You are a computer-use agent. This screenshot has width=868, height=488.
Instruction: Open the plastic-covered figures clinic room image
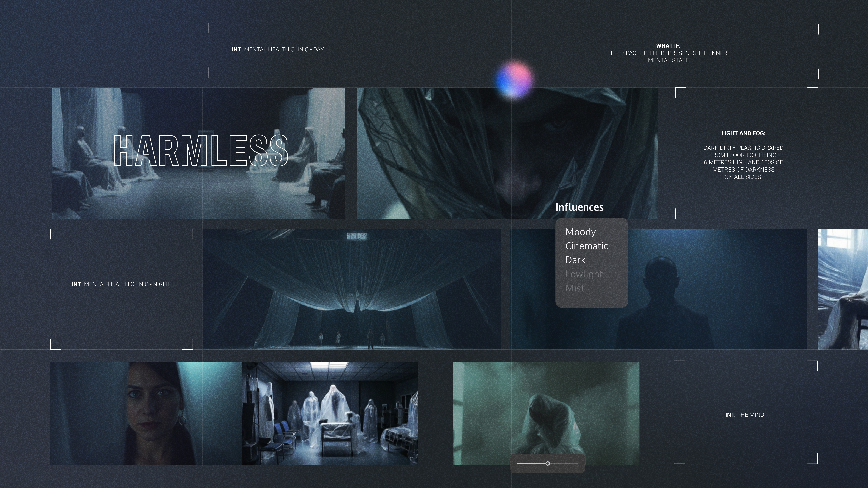point(330,413)
